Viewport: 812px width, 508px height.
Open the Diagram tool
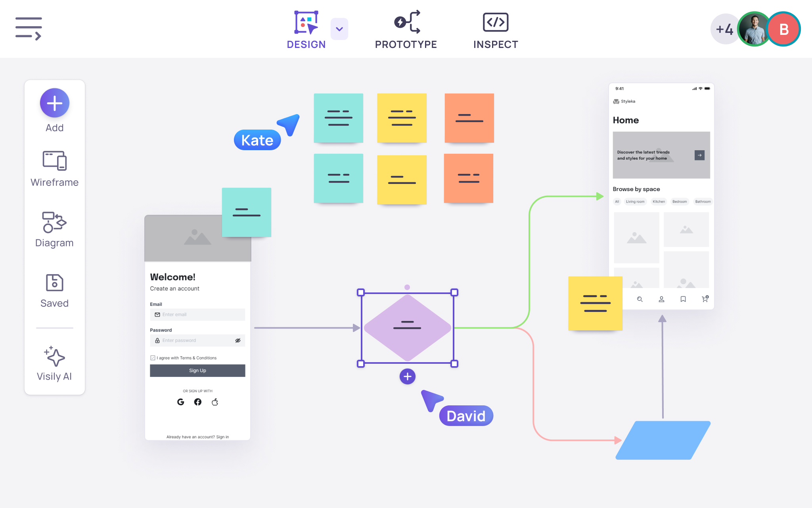point(54,228)
